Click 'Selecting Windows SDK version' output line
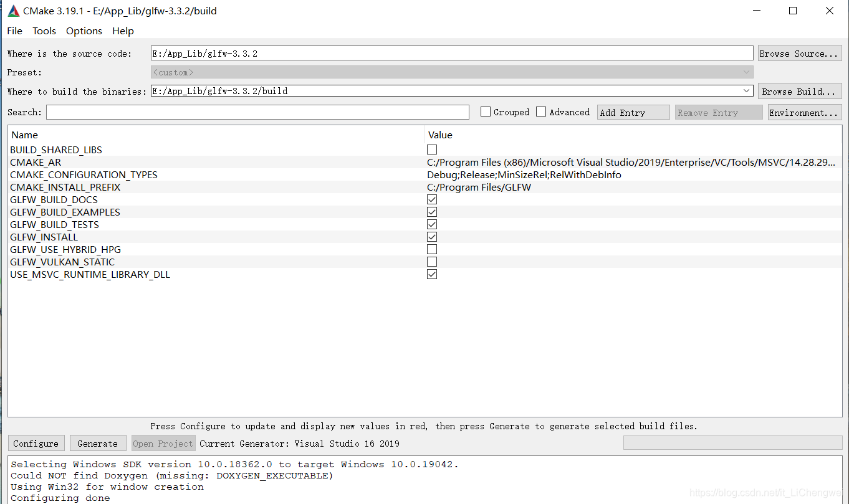The image size is (849, 504). tap(234, 464)
